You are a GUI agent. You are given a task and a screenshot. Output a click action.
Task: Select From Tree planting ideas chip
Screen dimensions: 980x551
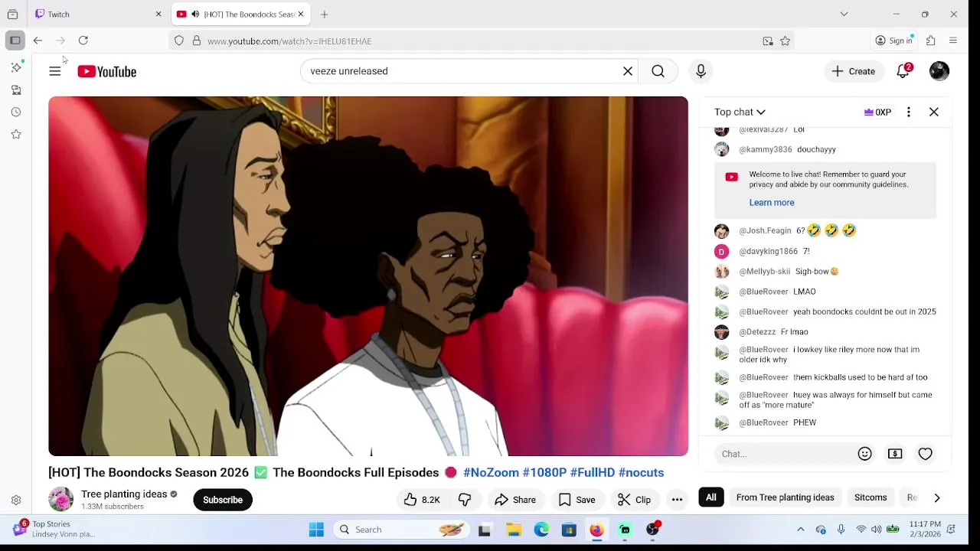point(785,497)
